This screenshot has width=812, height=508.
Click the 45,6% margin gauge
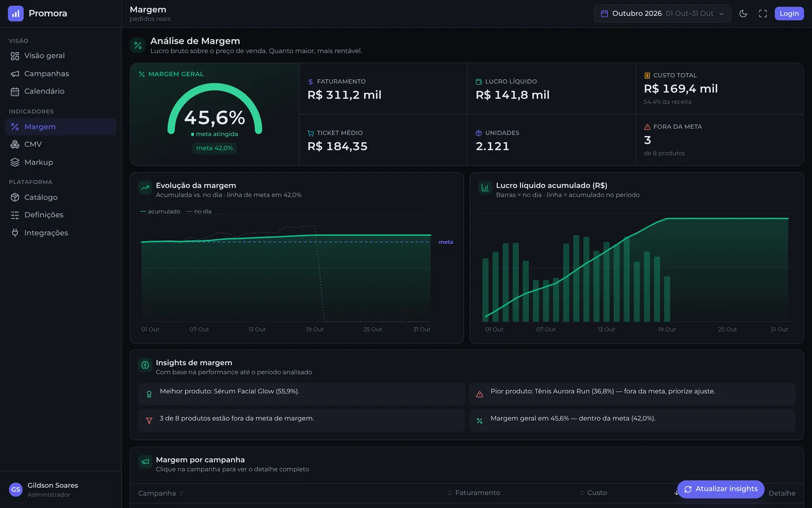(x=215, y=109)
